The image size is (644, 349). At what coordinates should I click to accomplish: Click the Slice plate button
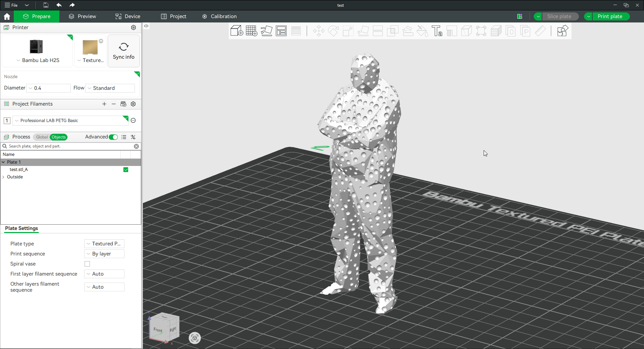point(559,16)
